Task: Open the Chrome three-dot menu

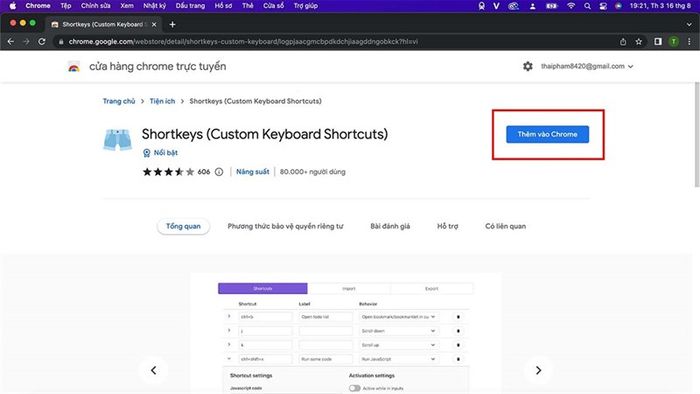Action: 689,41
